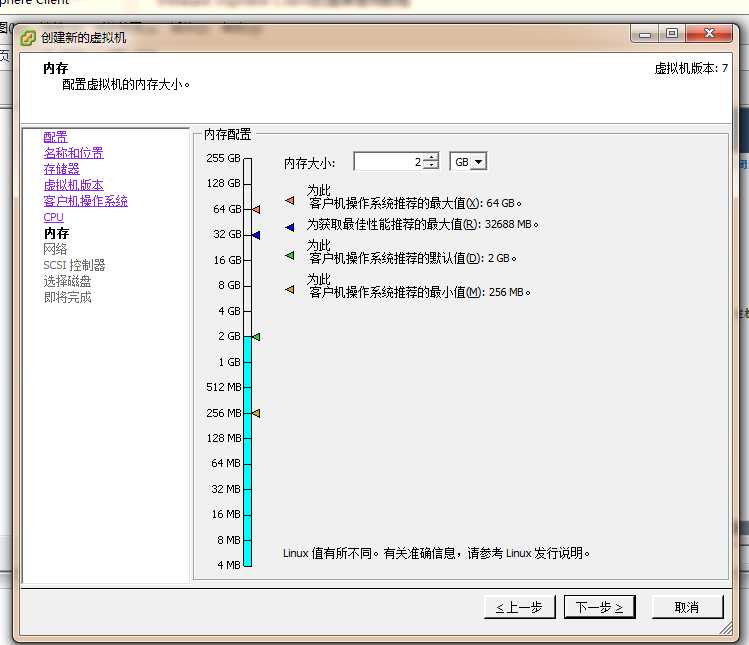Click the 8 MB scale label

229,540
